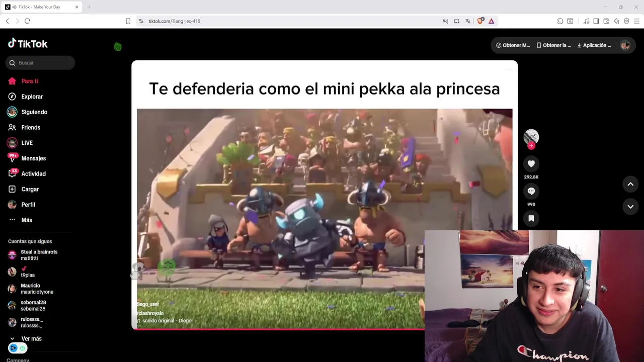The width and height of the screenshot is (644, 362).
Task: Bookmark the page via the address bar bookmark icon
Action: pyautogui.click(x=128, y=21)
